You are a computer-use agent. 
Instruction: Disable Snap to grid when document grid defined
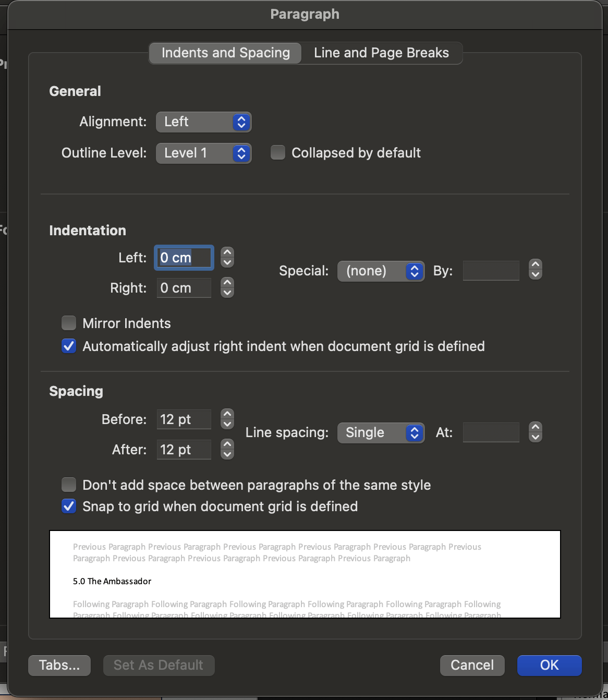point(69,506)
